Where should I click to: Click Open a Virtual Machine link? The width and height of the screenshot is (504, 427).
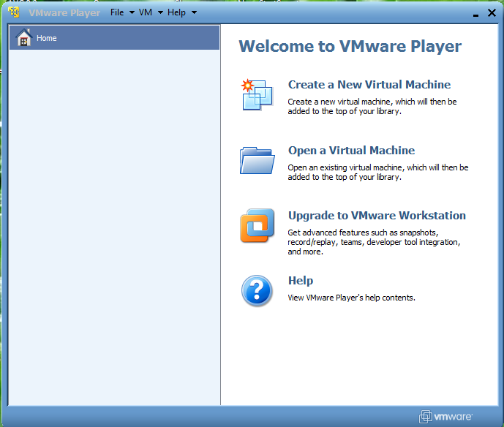pos(351,151)
